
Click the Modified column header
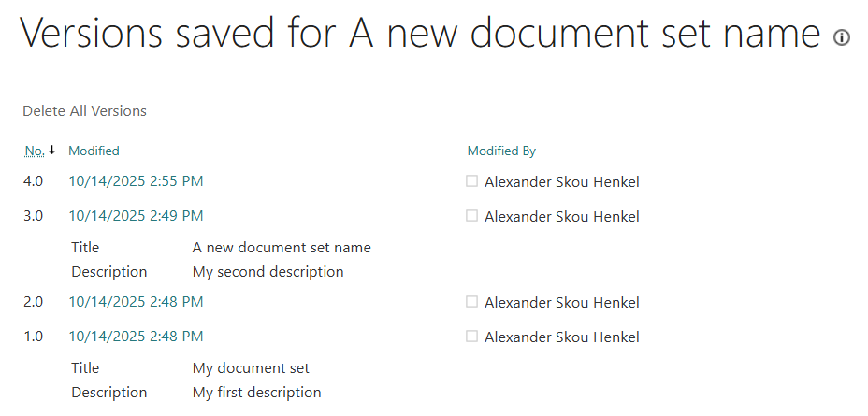94,151
